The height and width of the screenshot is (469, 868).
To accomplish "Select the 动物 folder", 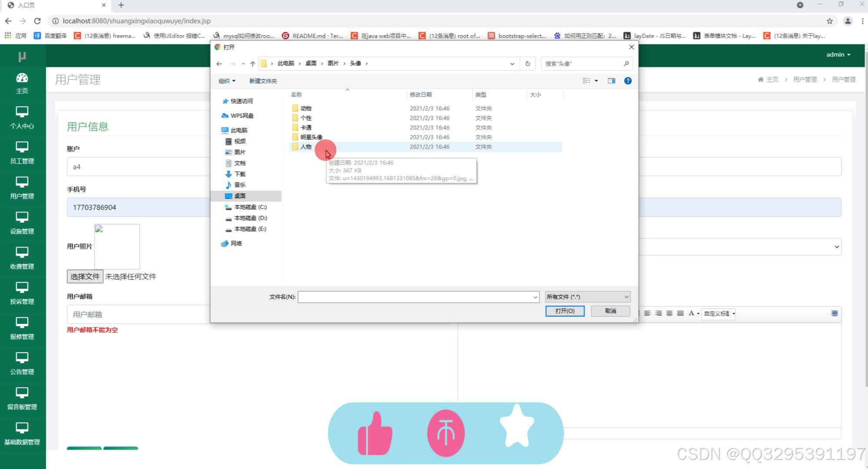I will pyautogui.click(x=302, y=109).
